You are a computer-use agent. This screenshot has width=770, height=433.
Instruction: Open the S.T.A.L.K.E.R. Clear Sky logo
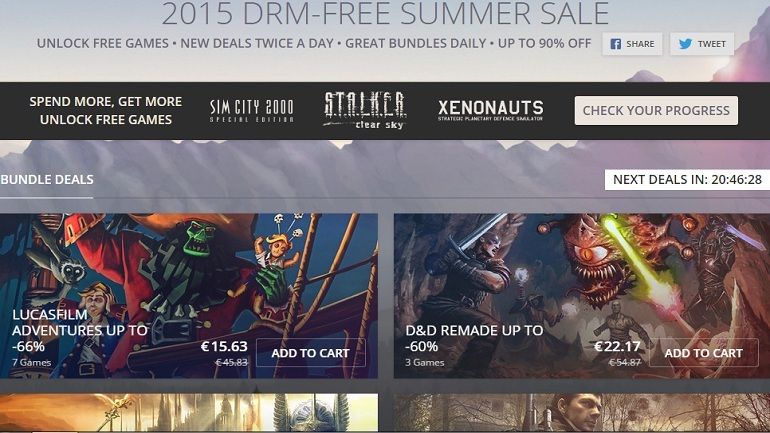coord(365,110)
